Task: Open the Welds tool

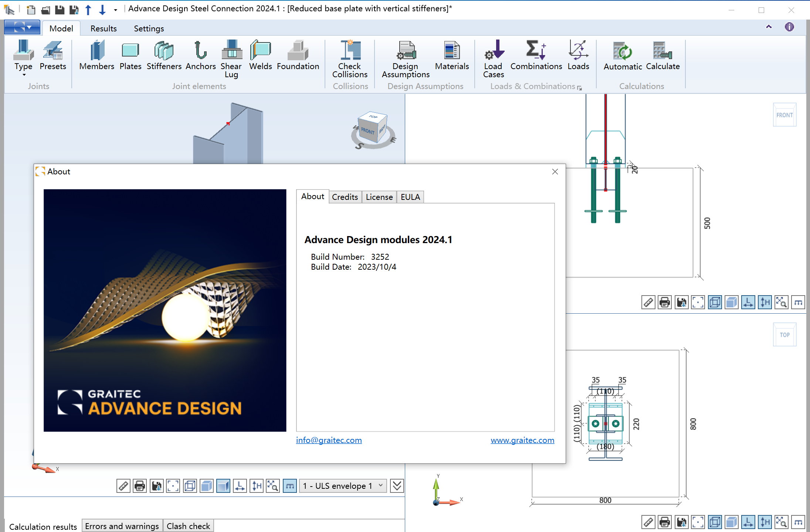Action: [x=260, y=55]
